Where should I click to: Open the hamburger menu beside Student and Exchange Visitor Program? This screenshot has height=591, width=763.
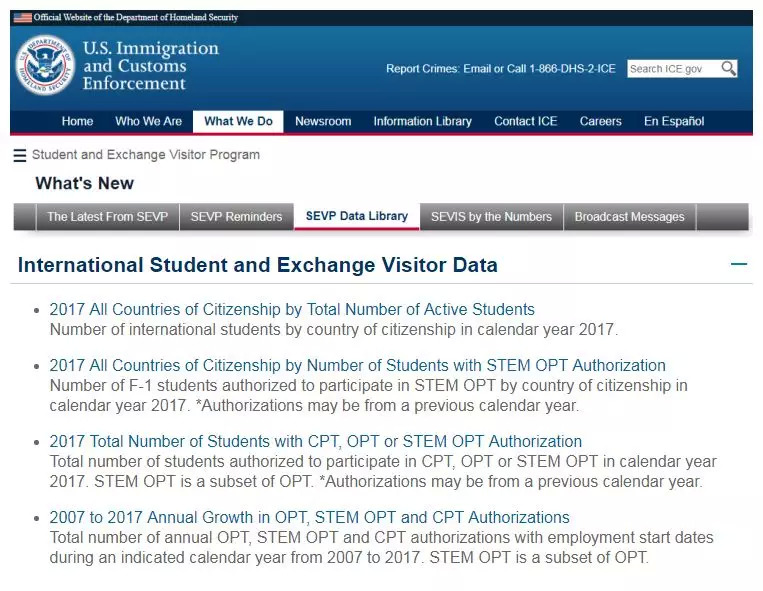[20, 156]
